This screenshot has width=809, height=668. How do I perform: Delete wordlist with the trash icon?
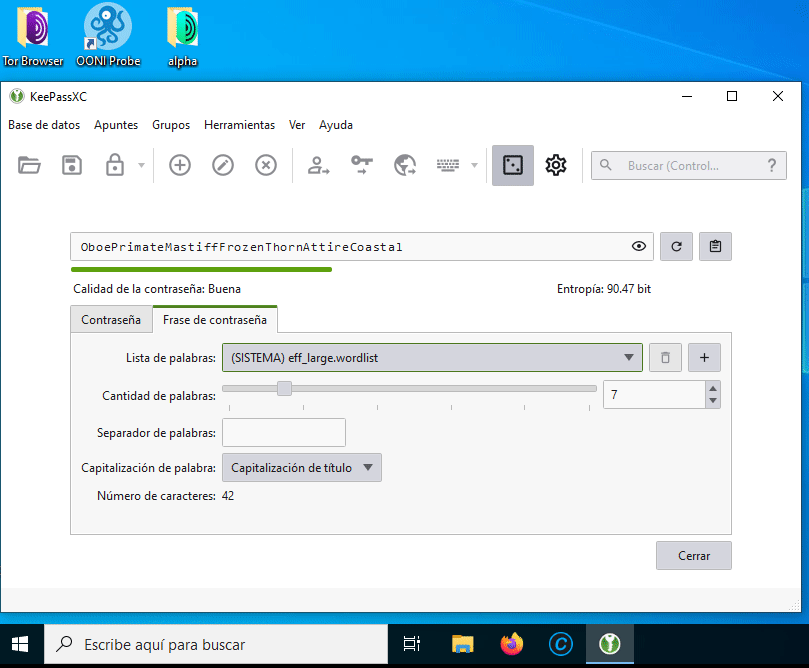click(665, 357)
